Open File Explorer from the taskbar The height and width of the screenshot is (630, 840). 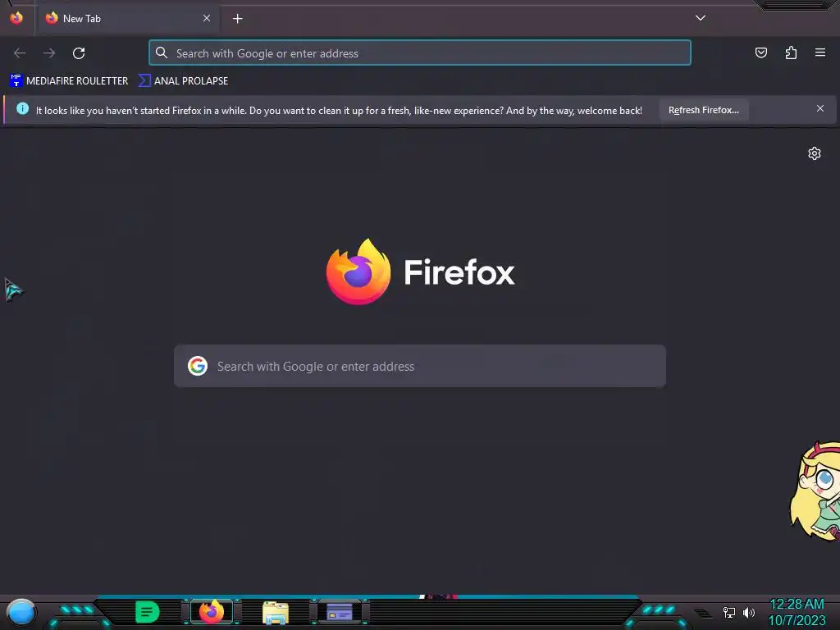276,612
